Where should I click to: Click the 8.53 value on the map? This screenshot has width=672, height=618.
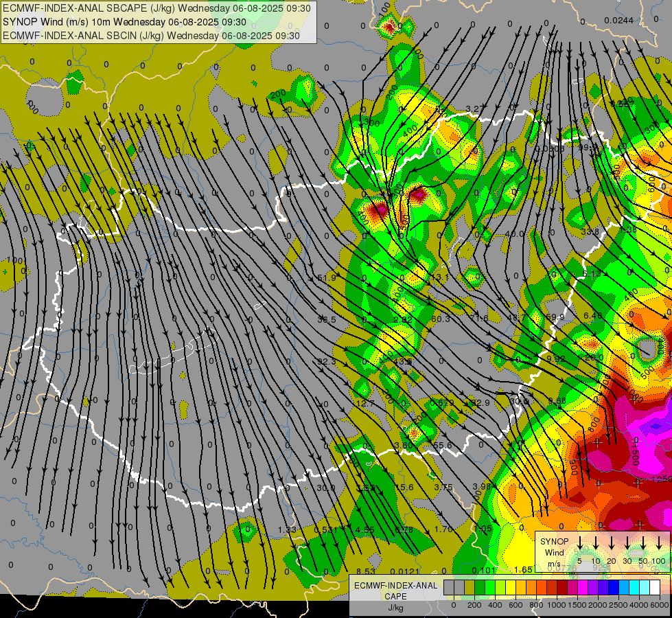pos(366,571)
